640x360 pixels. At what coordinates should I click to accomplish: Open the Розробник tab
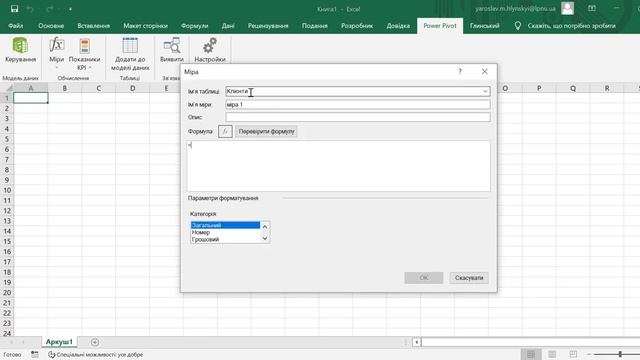point(357,26)
